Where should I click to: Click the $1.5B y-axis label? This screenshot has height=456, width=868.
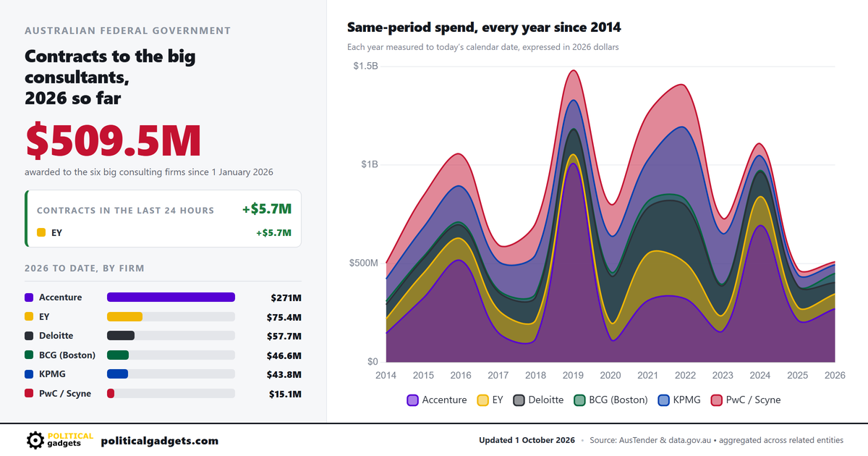click(365, 67)
